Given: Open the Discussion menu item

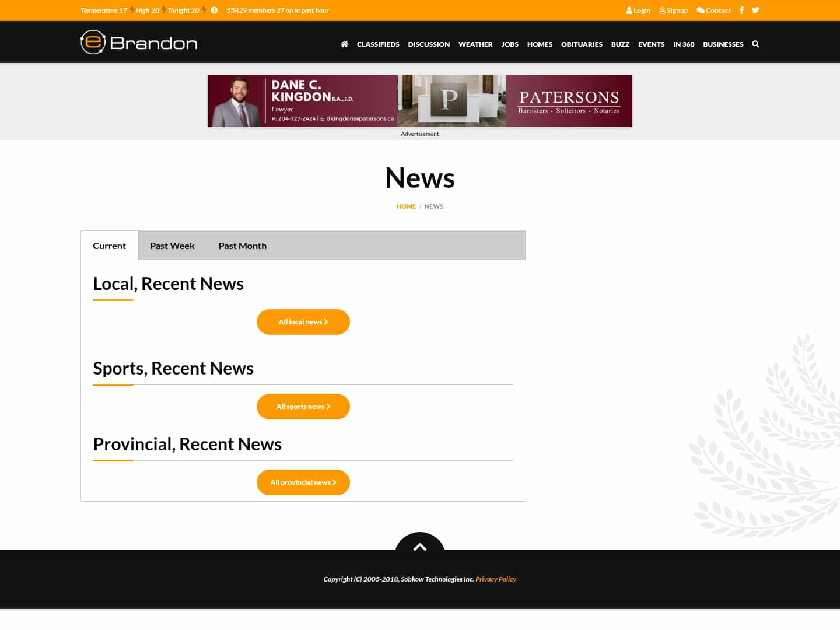Looking at the screenshot, I should coord(429,44).
